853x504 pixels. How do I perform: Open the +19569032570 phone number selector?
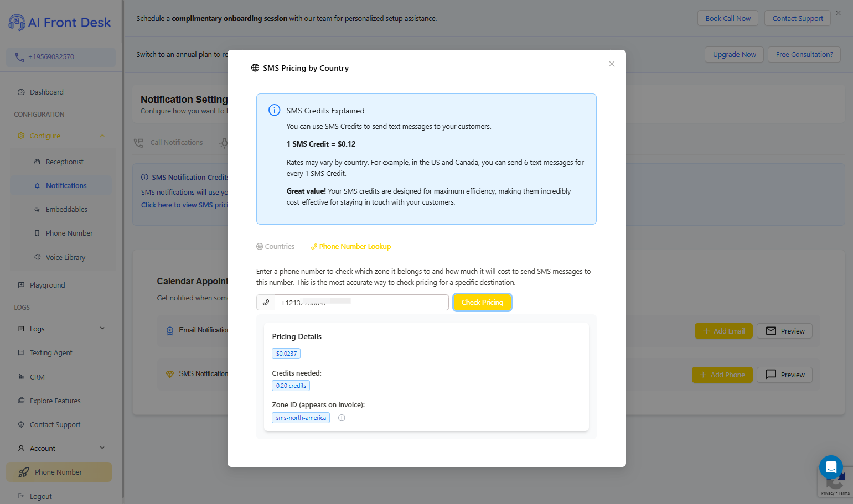[x=61, y=57]
